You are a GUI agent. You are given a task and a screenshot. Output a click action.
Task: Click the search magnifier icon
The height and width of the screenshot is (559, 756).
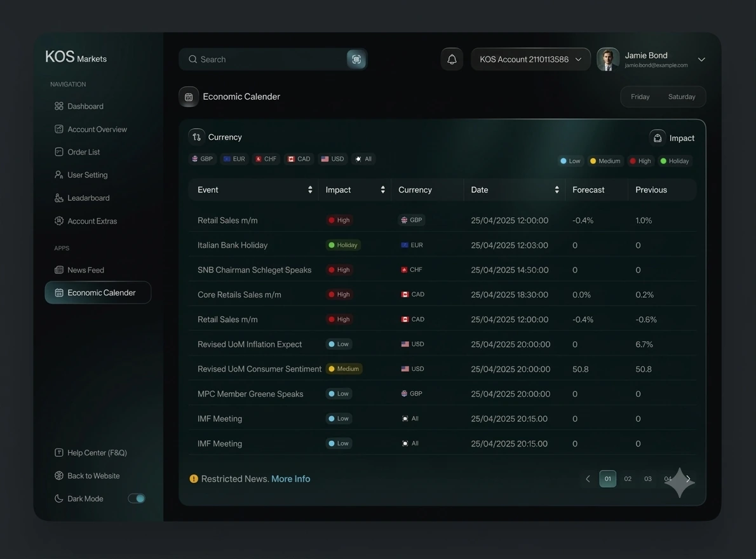pos(193,59)
